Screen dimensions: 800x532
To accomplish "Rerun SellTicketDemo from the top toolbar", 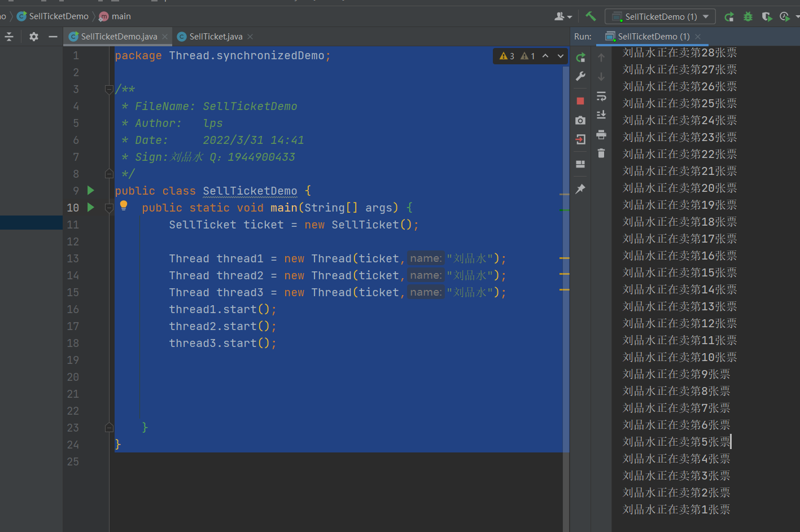I will coord(729,17).
